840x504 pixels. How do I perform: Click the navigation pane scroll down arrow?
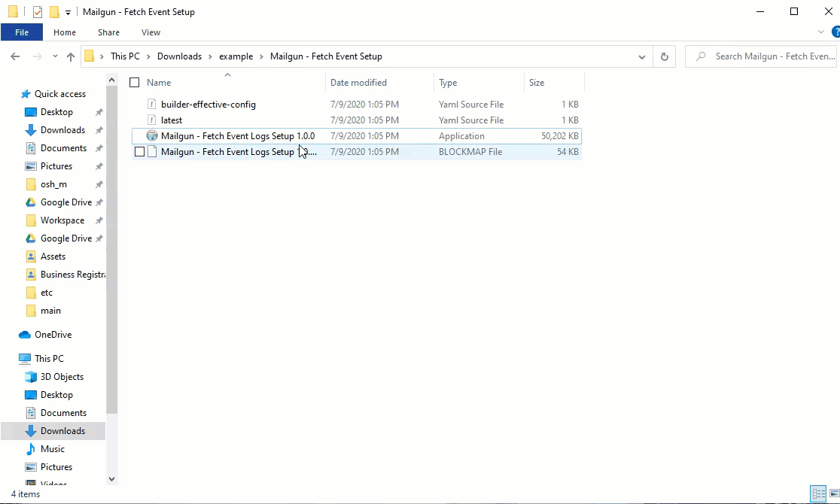coord(112,479)
